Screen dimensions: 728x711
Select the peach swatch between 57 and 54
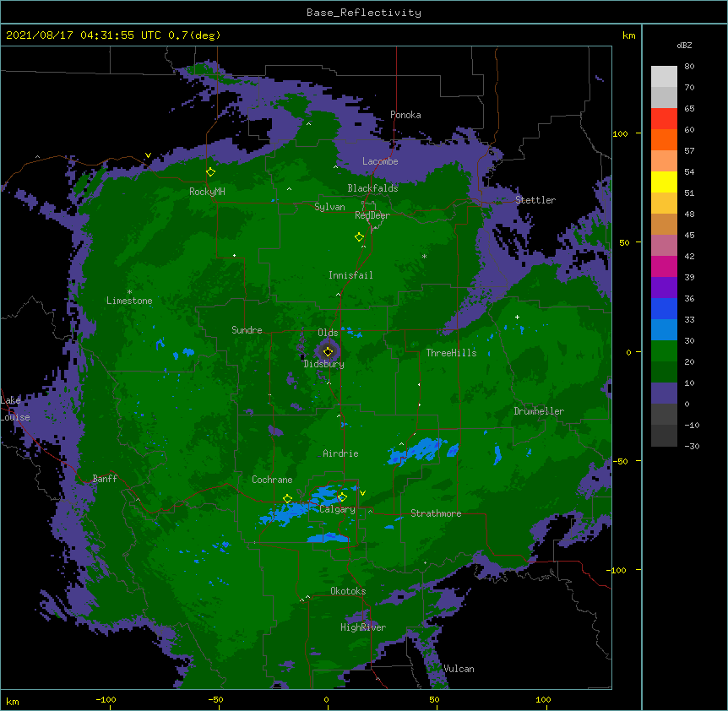coord(664,160)
